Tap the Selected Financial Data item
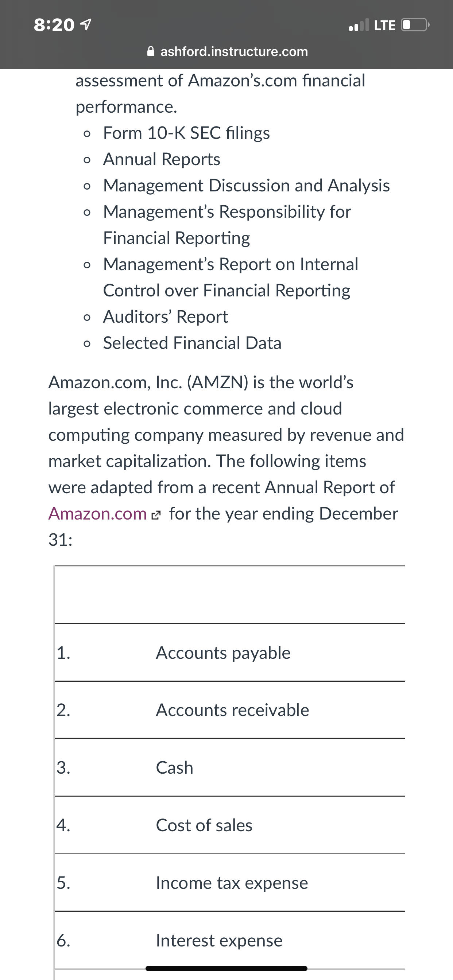The width and height of the screenshot is (453, 980). [x=192, y=343]
